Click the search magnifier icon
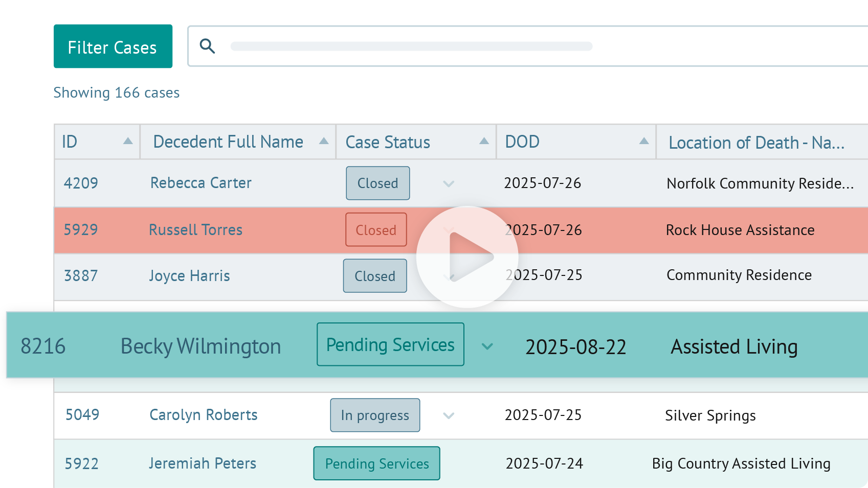 point(207,46)
